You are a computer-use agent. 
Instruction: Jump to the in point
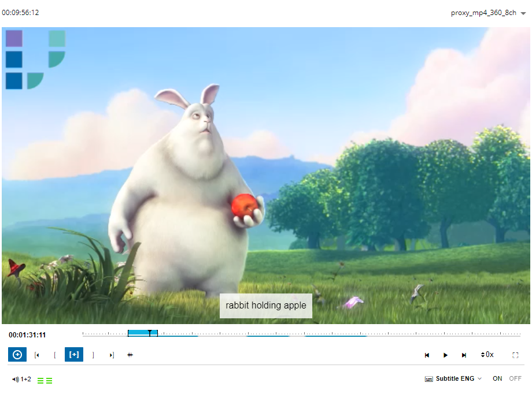coord(36,355)
